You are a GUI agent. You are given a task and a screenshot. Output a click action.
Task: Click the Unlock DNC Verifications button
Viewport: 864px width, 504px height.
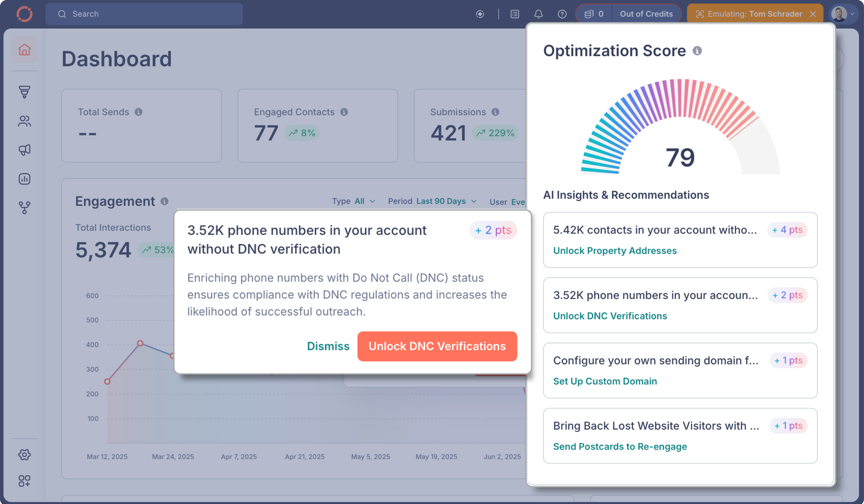pos(437,346)
